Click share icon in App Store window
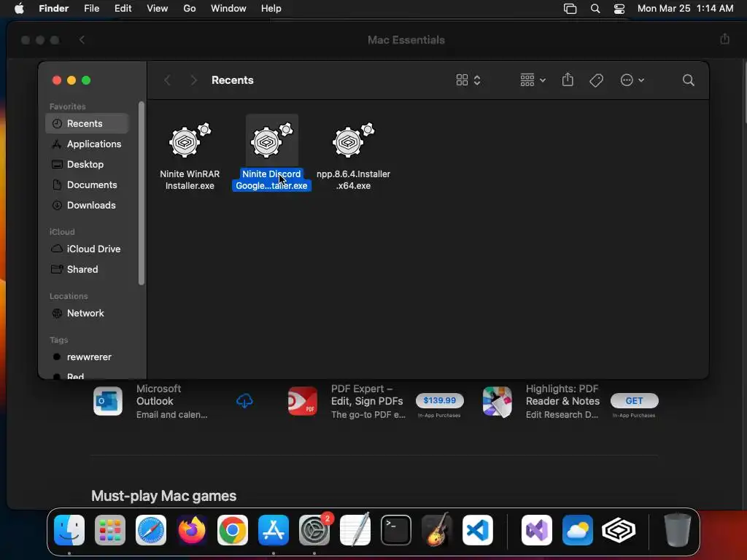 click(724, 39)
